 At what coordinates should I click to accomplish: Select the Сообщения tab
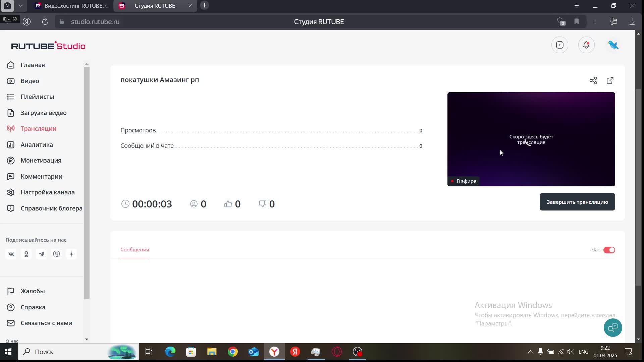(x=135, y=250)
